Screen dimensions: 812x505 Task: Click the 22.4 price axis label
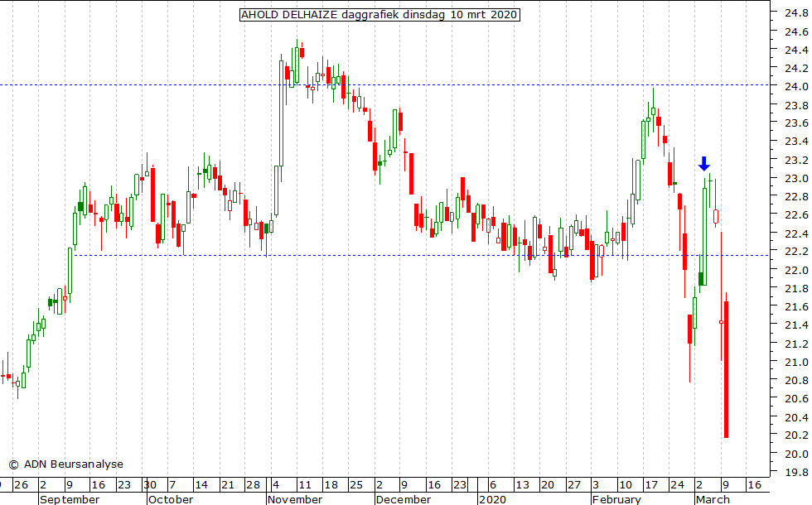pos(796,233)
